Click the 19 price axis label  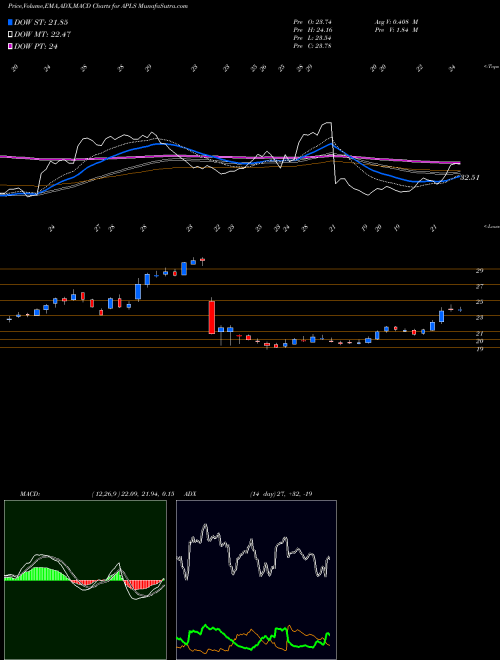point(479,349)
